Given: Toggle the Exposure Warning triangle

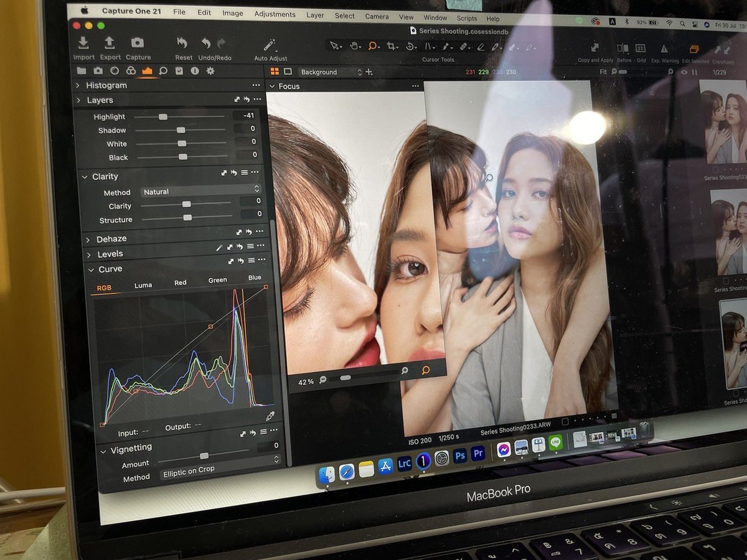Looking at the screenshot, I should pos(664,49).
